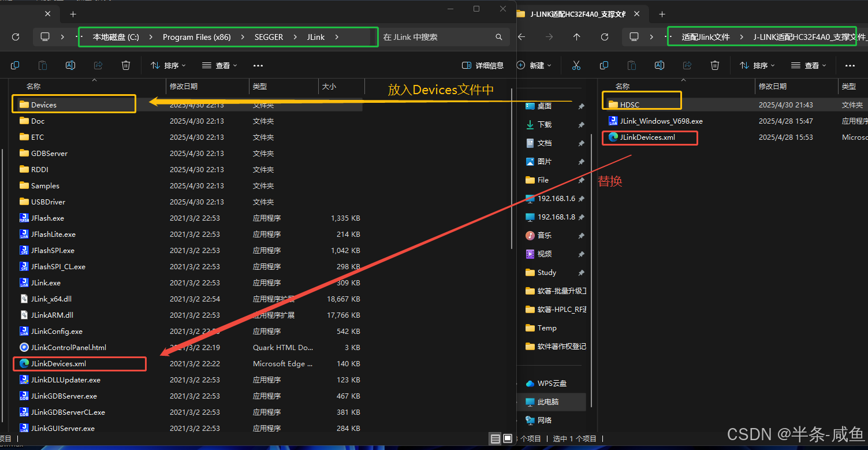
Task: Click the rename icon in right window toolbar
Action: click(x=660, y=65)
